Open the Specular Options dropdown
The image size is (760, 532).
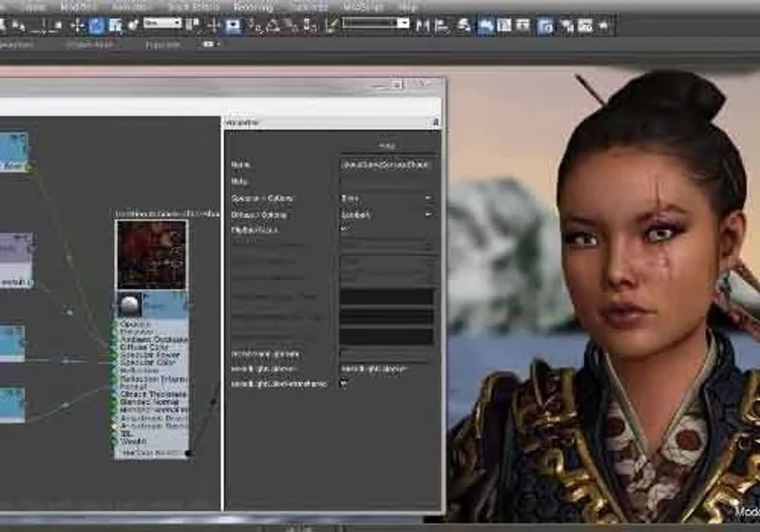pyautogui.click(x=387, y=199)
